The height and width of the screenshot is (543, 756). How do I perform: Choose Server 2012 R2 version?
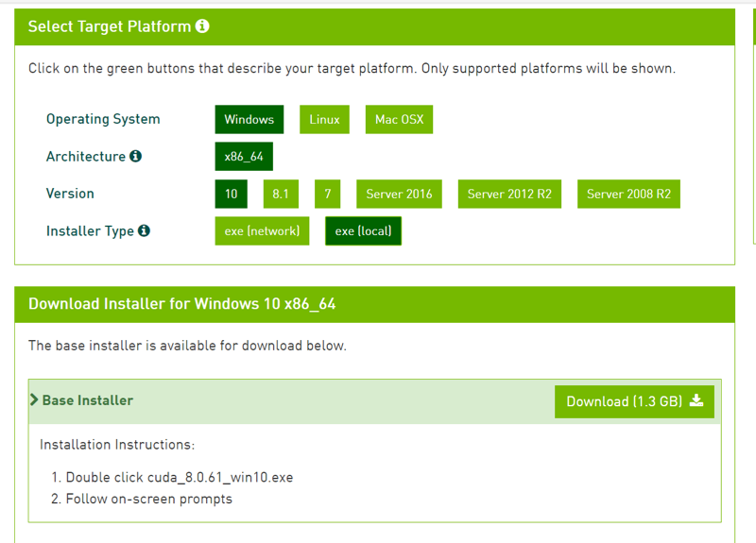(509, 194)
